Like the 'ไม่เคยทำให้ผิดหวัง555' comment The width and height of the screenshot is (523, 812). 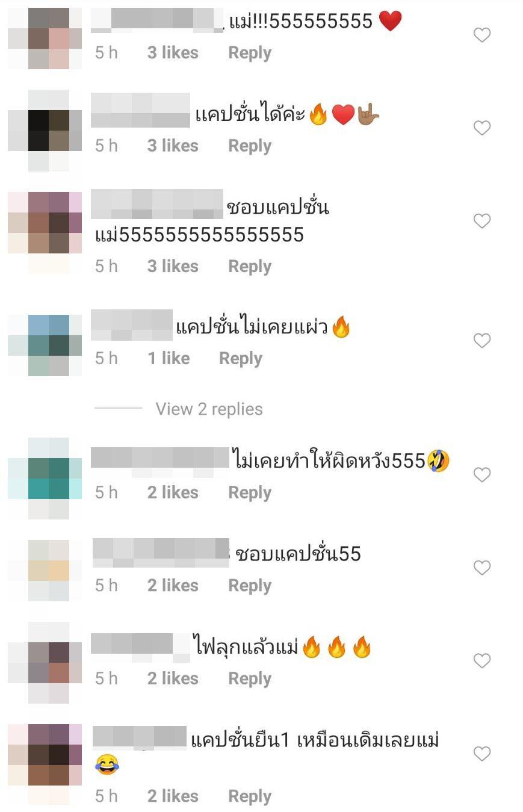[x=482, y=475]
